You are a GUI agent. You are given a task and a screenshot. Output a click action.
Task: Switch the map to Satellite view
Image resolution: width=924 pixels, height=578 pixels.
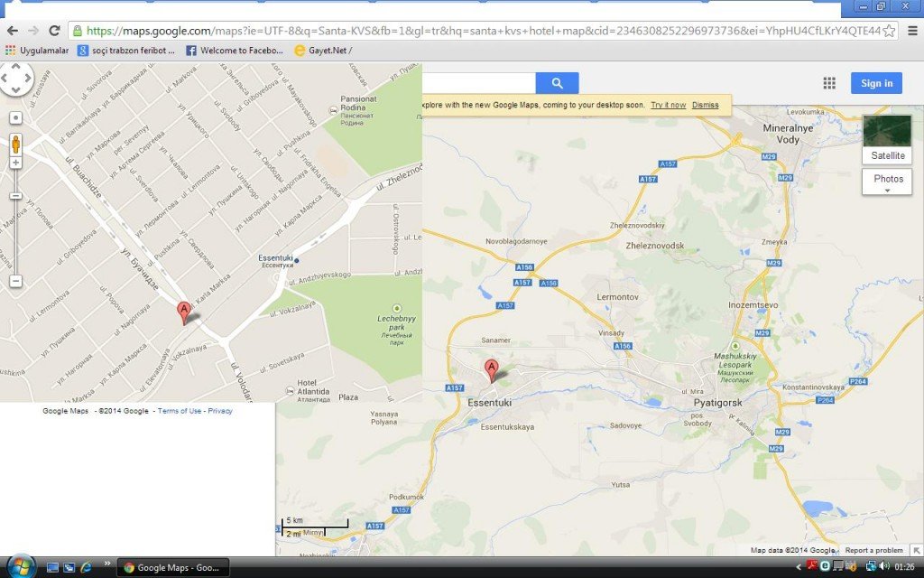[x=887, y=138]
